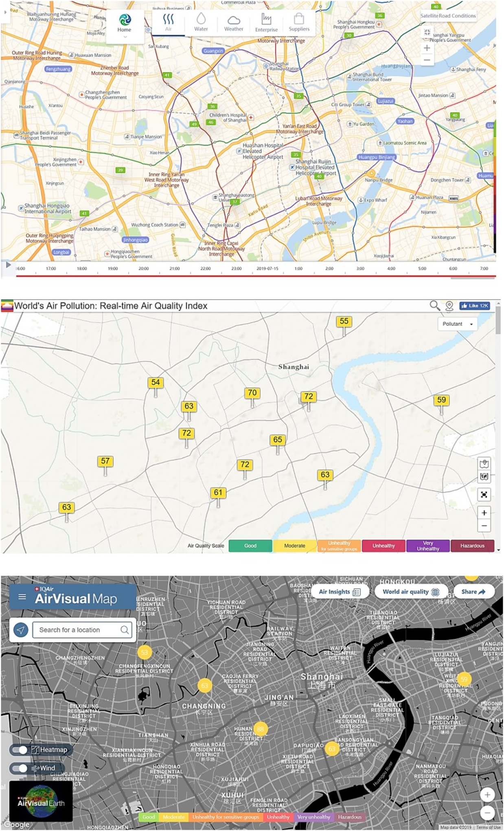Expand the chevron under Home
This screenshot has height=831, width=504.
click(125, 37)
